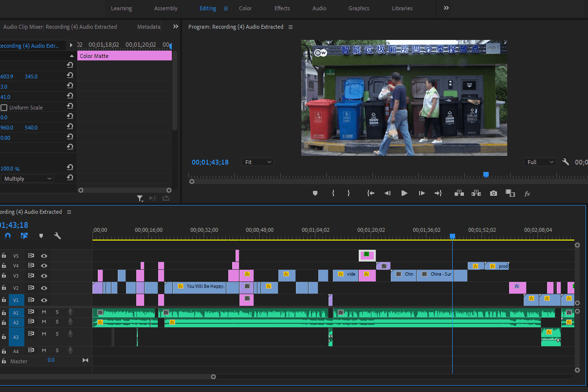Click the Go to In point icon

[x=371, y=193]
